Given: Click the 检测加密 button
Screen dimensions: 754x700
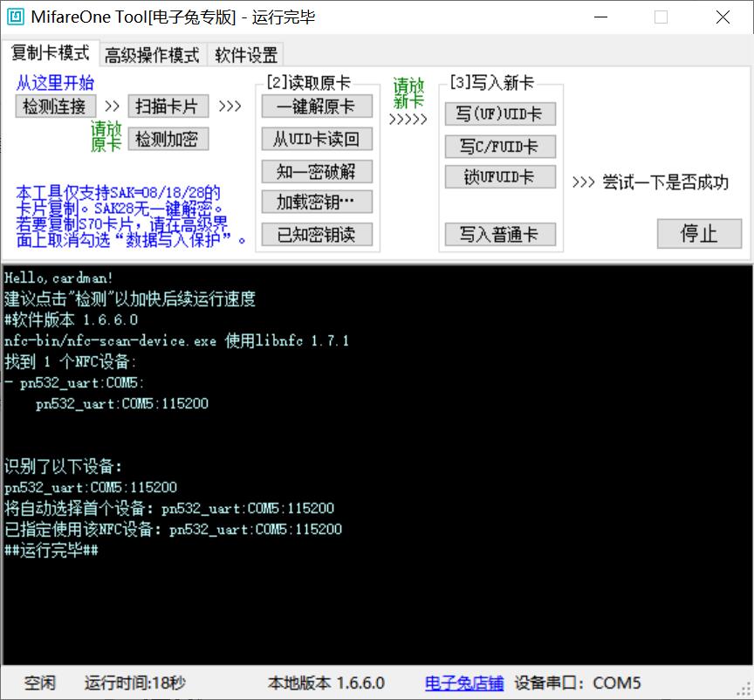Looking at the screenshot, I should pyautogui.click(x=168, y=139).
